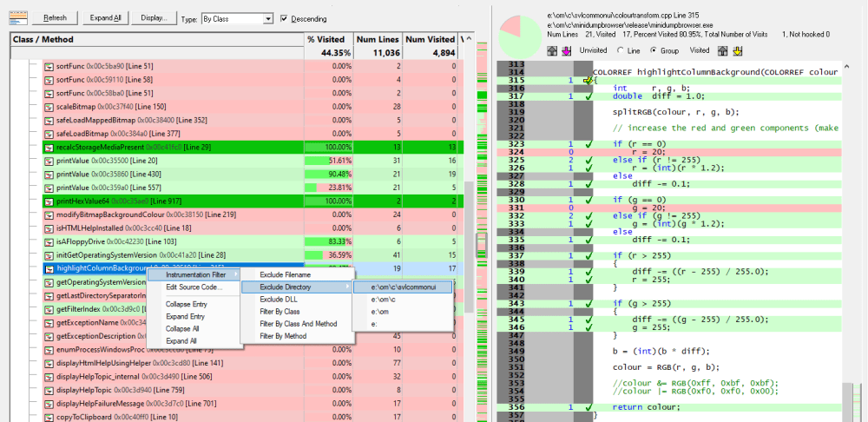Open the Display... dialog button
This screenshot has height=422, width=868.
(x=155, y=18)
